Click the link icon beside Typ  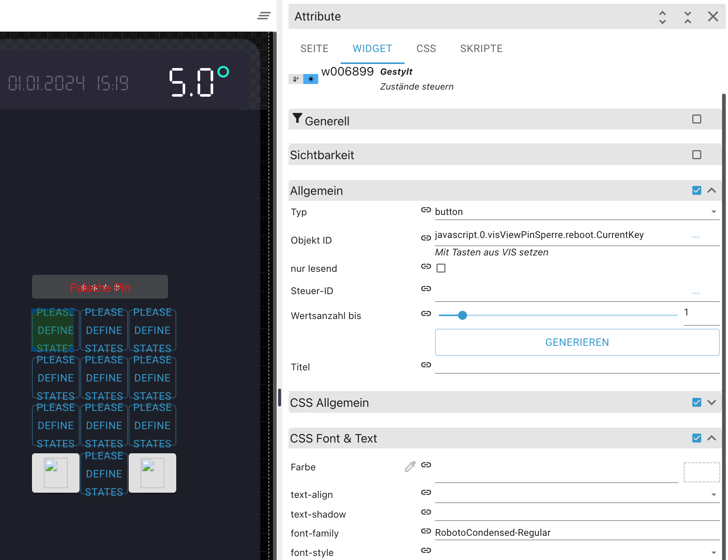click(426, 210)
